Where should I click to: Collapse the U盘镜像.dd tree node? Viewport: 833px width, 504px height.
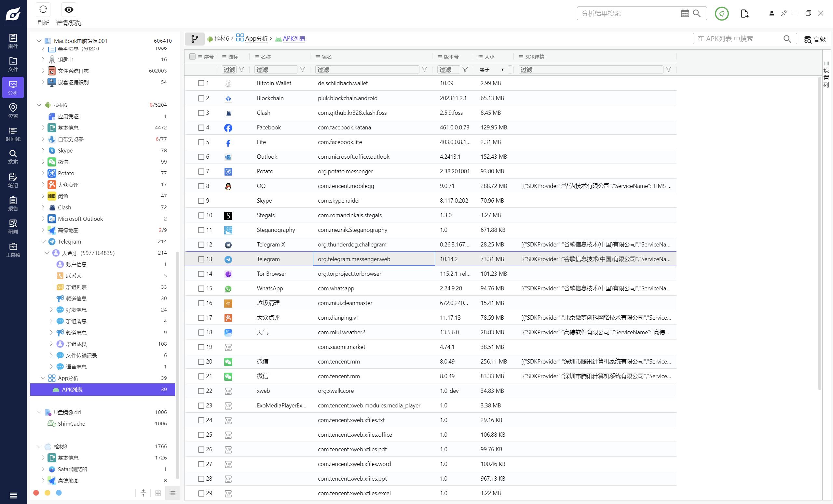(39, 412)
